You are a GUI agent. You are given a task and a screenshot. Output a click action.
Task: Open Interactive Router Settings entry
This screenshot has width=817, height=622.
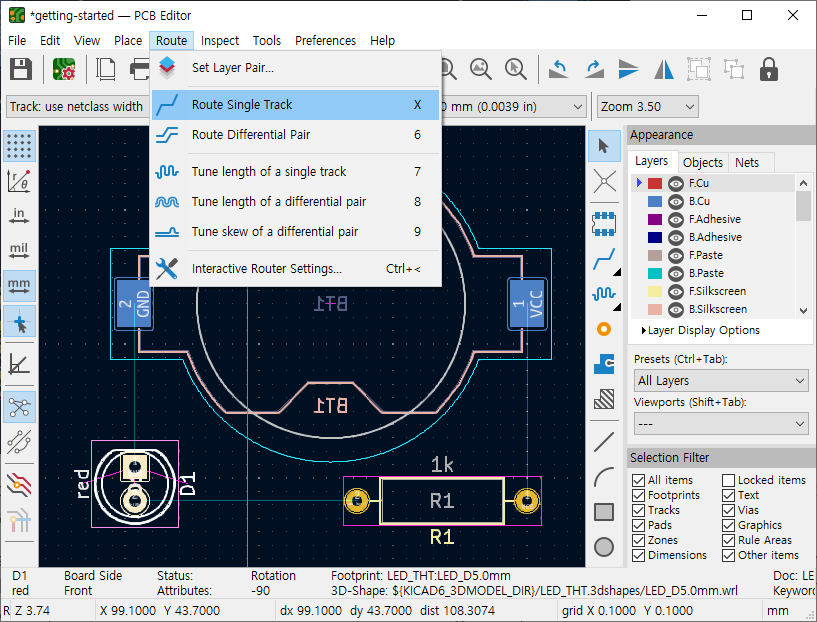coord(295,269)
